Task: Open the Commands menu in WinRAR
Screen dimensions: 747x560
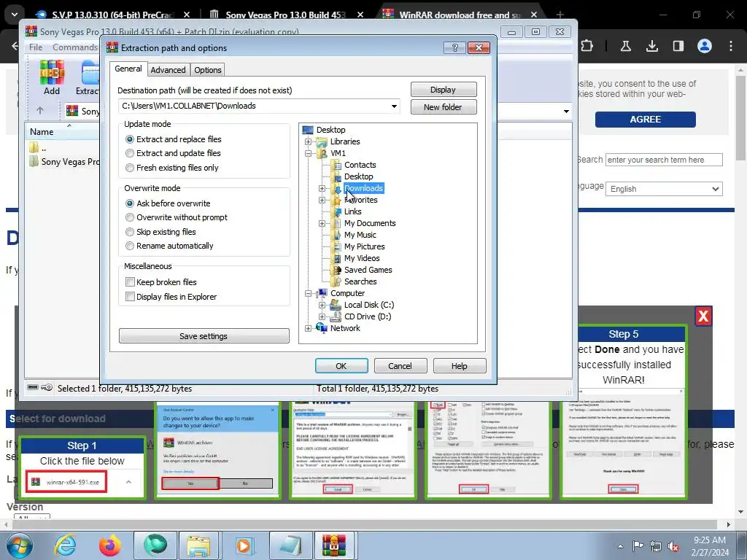Action: [x=75, y=47]
